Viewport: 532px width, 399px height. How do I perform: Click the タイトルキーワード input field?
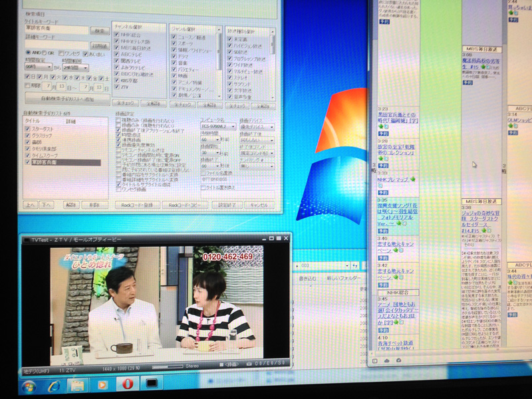point(57,29)
